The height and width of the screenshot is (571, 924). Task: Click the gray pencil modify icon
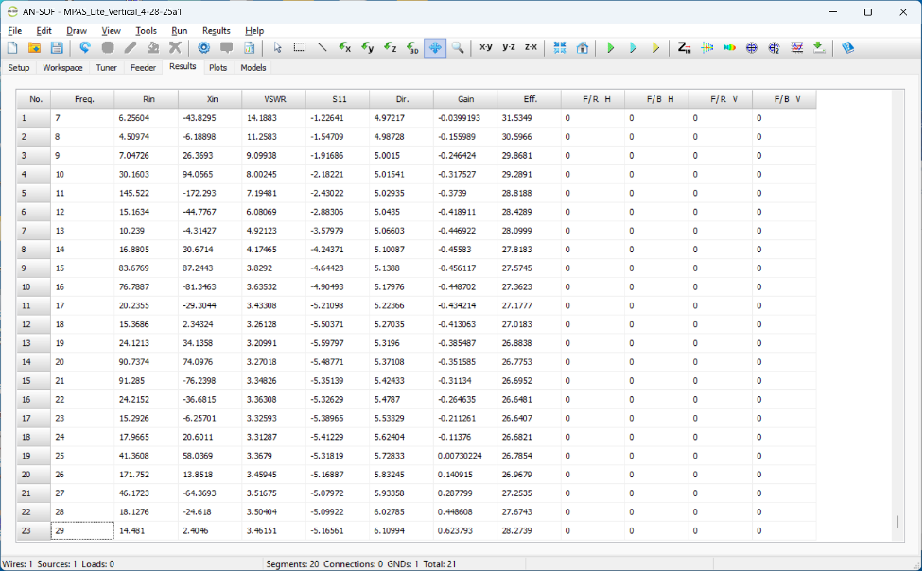(x=131, y=48)
